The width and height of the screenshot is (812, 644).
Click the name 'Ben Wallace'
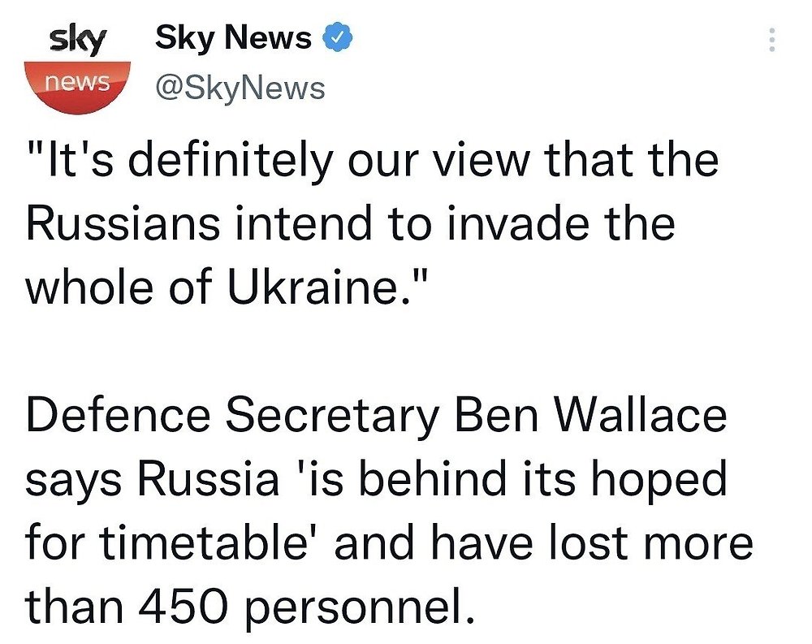click(x=591, y=415)
